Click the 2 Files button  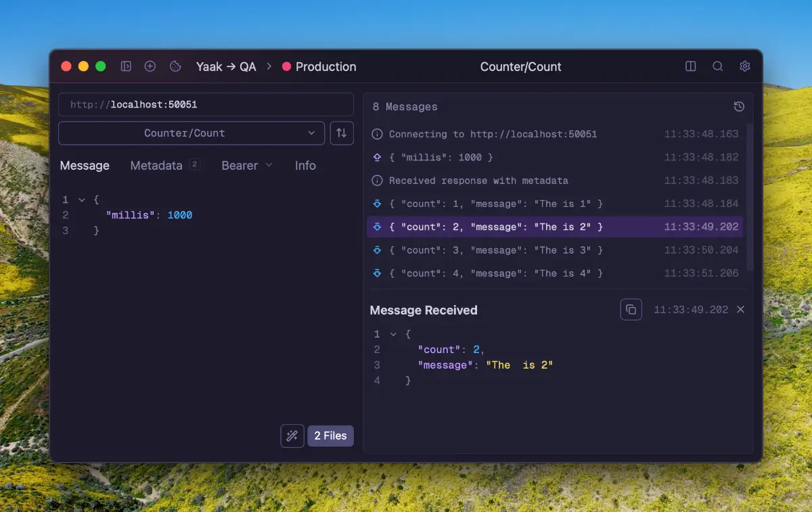[330, 436]
